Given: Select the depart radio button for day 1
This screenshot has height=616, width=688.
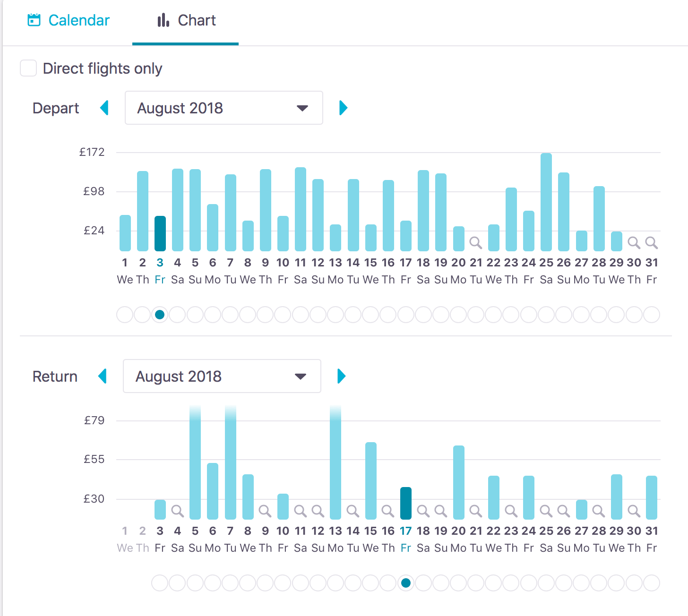Looking at the screenshot, I should pos(125,315).
